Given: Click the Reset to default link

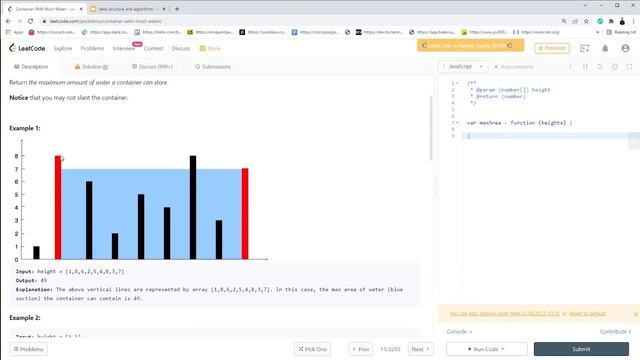Looking at the screenshot, I should point(587,313).
